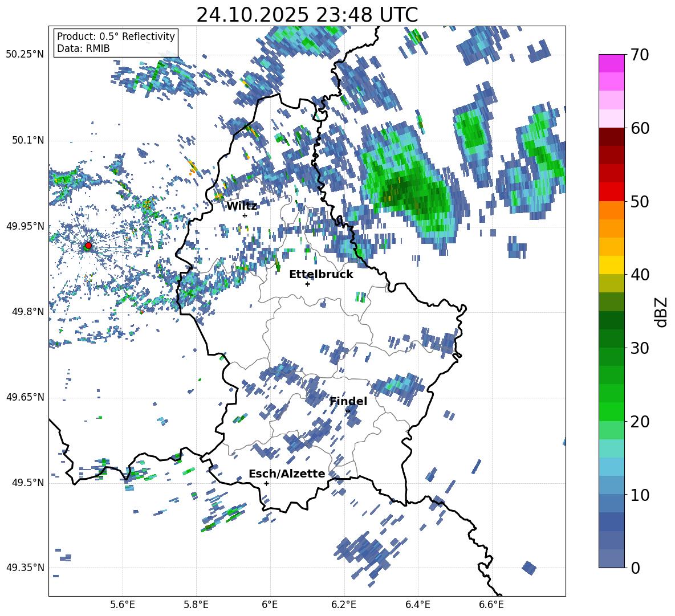The image size is (675, 616).
Task: Click the Wiltz station cross marker
Action: pos(245,215)
